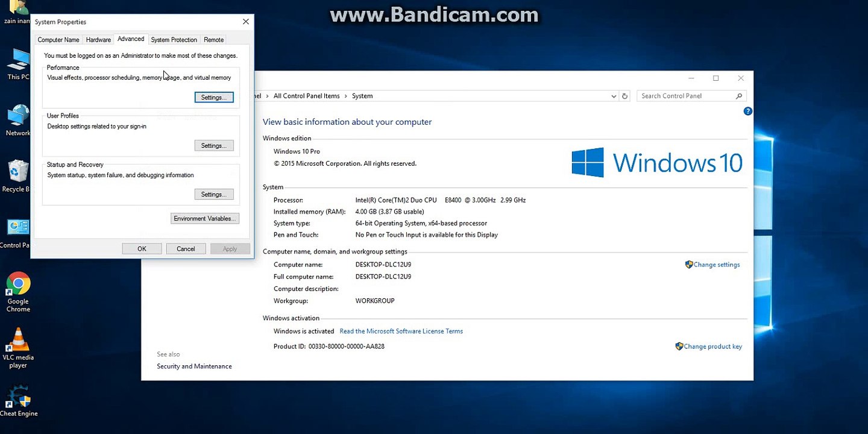
Task: Open the System Protection tab
Action: [x=174, y=40]
